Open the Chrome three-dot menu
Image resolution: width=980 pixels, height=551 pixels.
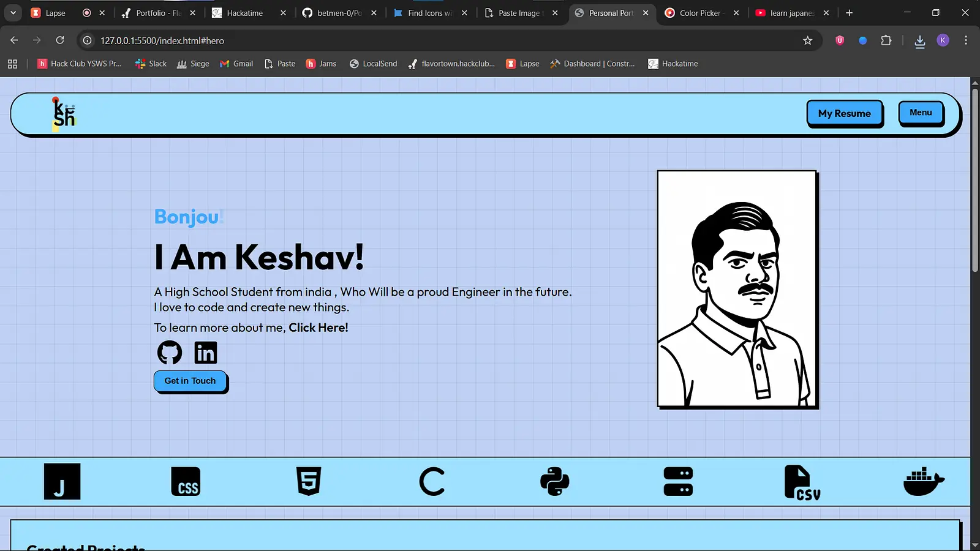966,40
